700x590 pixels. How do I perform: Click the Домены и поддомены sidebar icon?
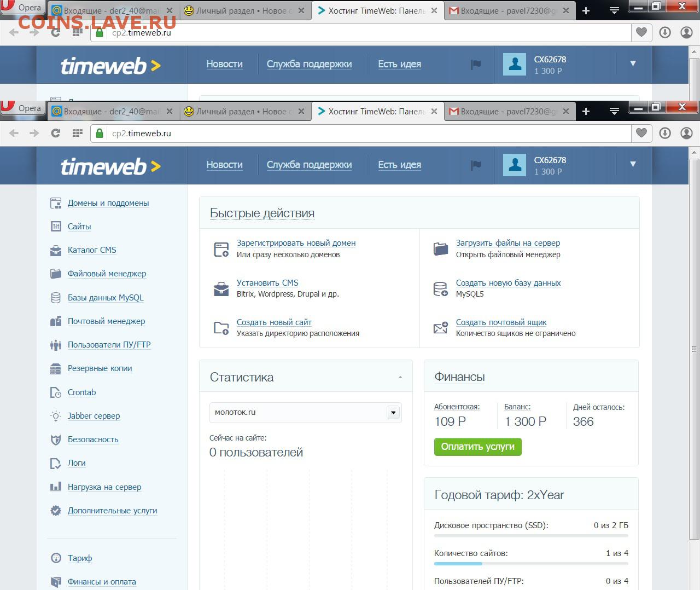click(x=56, y=203)
